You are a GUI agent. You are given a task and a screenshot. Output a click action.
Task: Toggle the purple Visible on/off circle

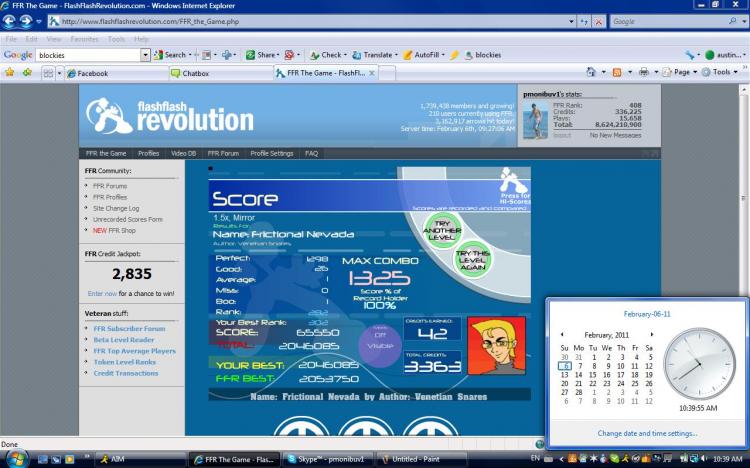coord(380,345)
